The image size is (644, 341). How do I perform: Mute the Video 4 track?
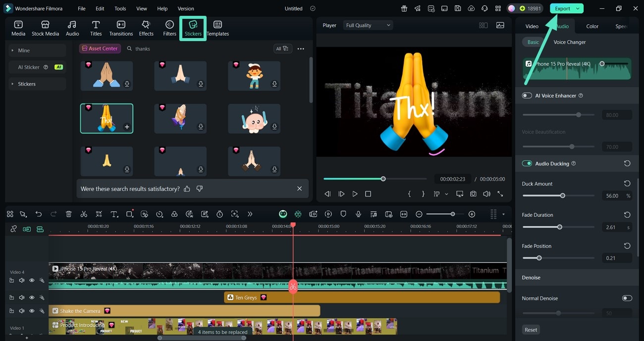(x=22, y=280)
